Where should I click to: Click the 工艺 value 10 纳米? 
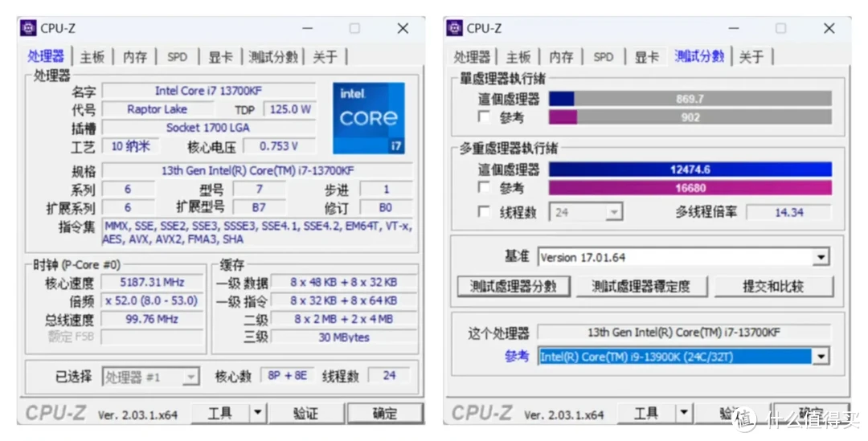(x=131, y=146)
